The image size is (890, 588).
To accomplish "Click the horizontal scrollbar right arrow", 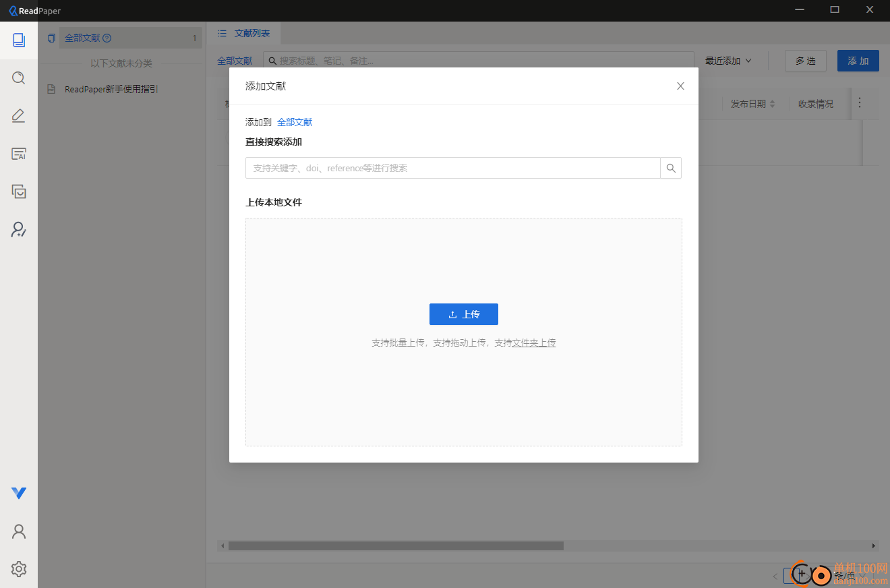I will [874, 546].
